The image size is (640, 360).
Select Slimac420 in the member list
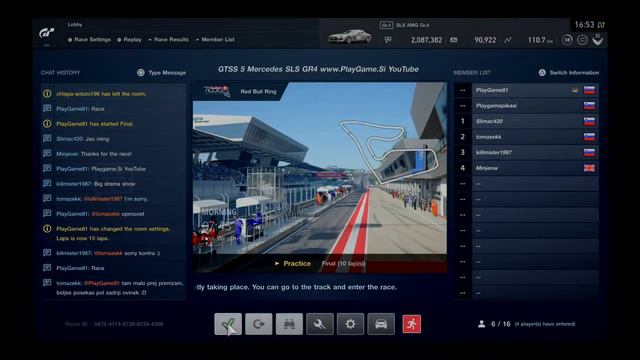click(535, 121)
